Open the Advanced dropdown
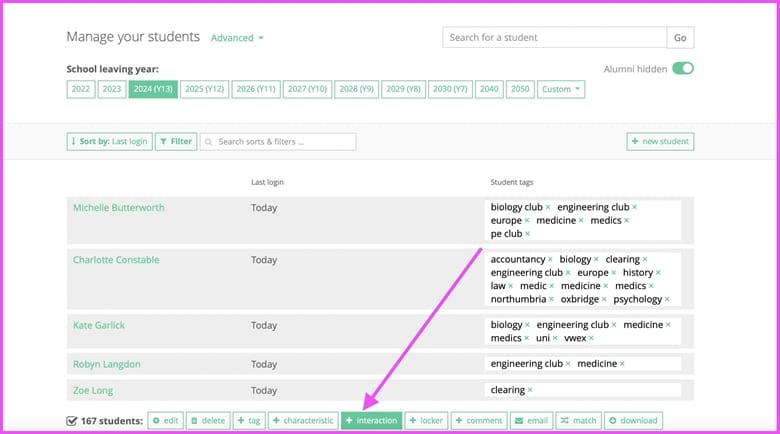This screenshot has width=780, height=434. [237, 38]
